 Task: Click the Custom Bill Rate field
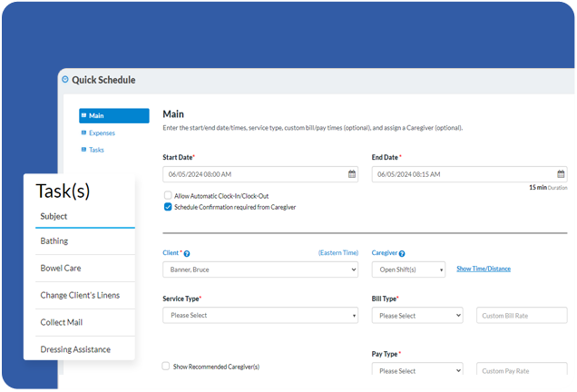pyautogui.click(x=522, y=316)
